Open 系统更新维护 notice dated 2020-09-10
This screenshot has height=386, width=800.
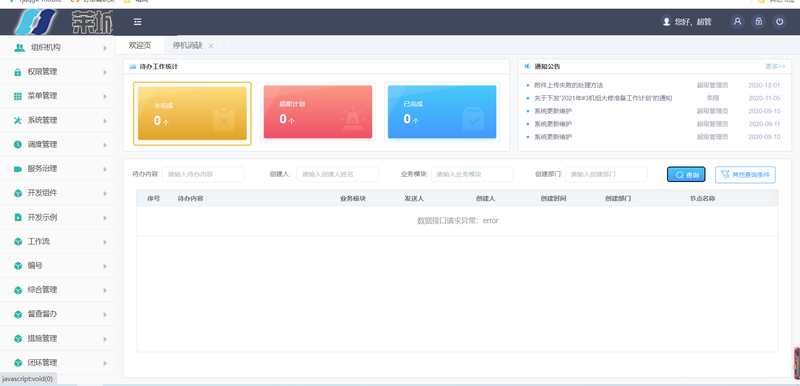coord(553,137)
